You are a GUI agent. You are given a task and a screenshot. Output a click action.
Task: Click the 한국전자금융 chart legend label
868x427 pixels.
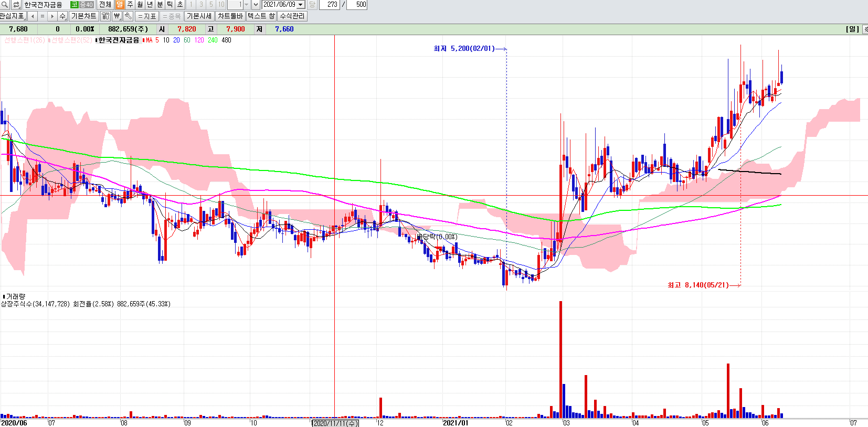click(x=119, y=40)
